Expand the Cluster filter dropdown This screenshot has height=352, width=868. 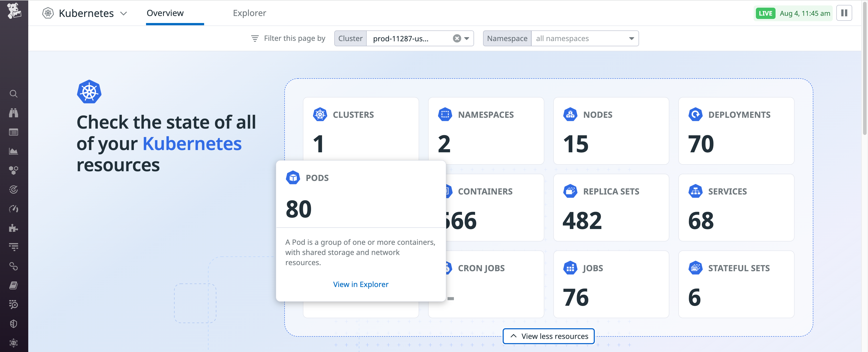[467, 38]
